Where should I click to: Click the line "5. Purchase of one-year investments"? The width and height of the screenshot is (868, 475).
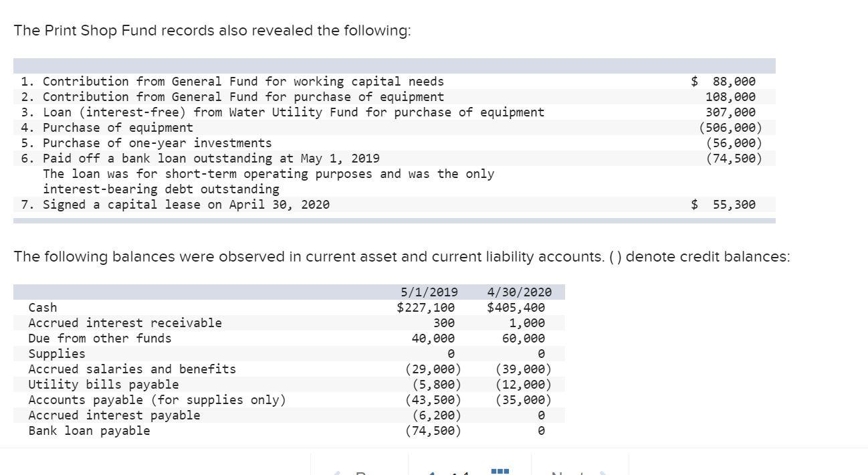point(146,143)
